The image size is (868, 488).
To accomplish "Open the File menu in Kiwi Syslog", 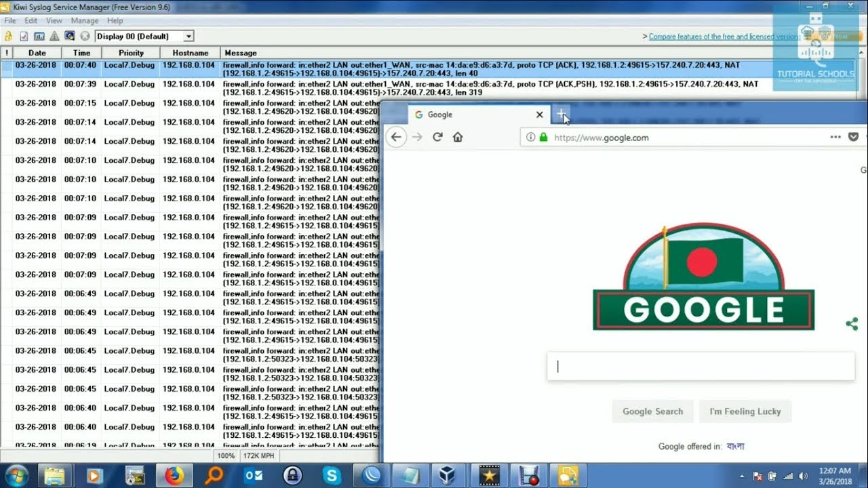I will tap(10, 21).
